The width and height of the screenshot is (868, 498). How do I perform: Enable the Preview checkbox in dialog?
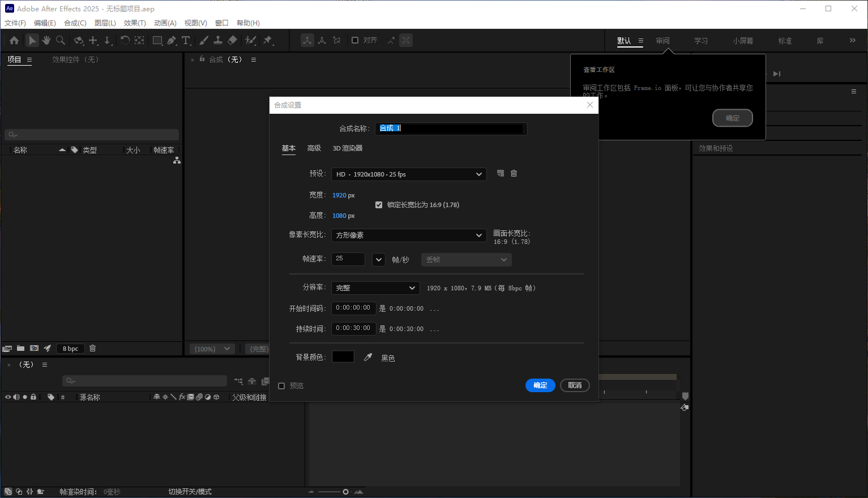(x=281, y=386)
